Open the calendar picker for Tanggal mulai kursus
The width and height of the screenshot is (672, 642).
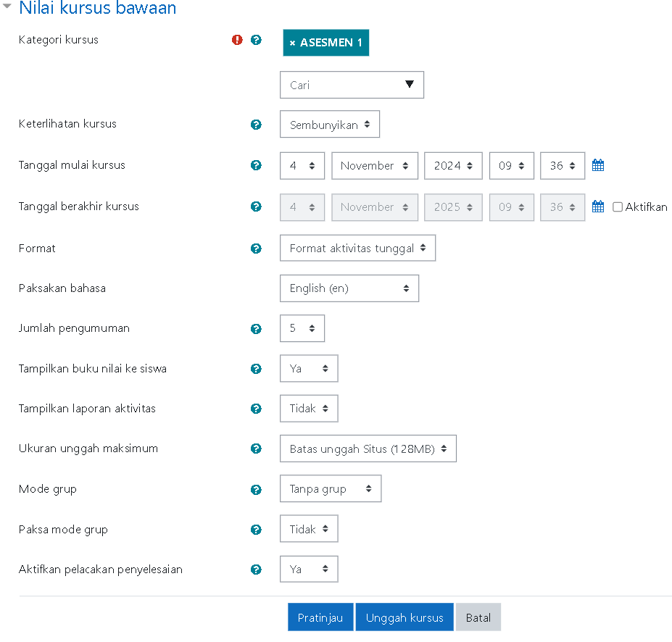point(598,165)
